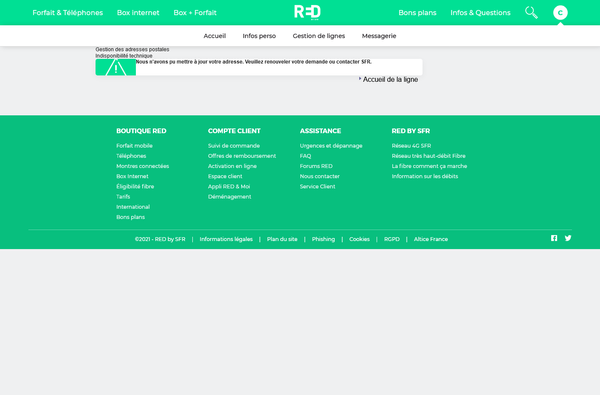Image resolution: width=600 pixels, height=395 pixels.
Task: Open Offres de remboursement link
Action: (x=242, y=156)
